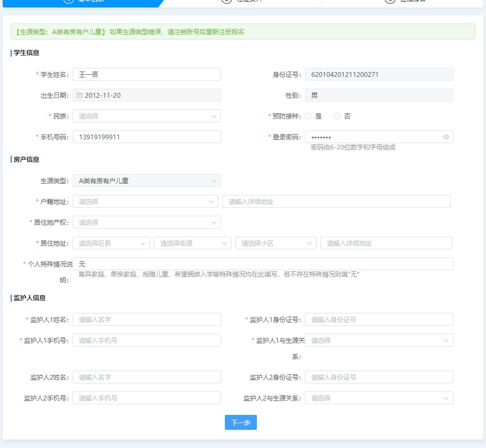The width and height of the screenshot is (486, 448).
Task: Open the 民族 dropdown
Action: pyautogui.click(x=146, y=116)
